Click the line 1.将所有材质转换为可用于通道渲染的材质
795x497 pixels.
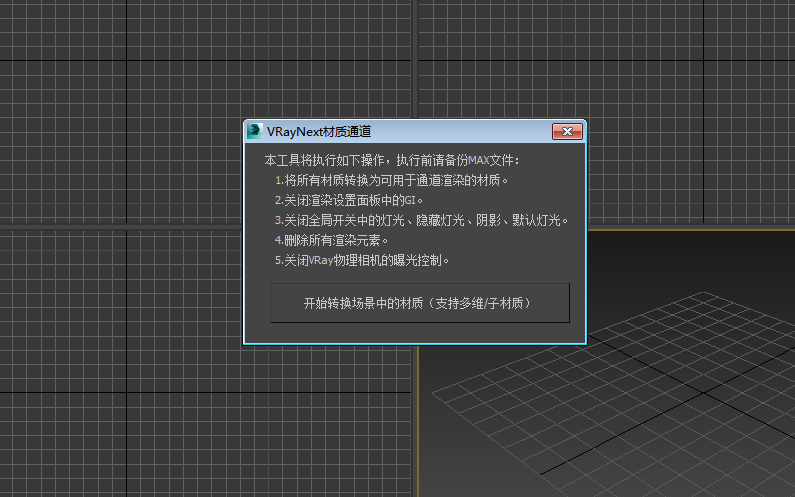[x=391, y=180]
